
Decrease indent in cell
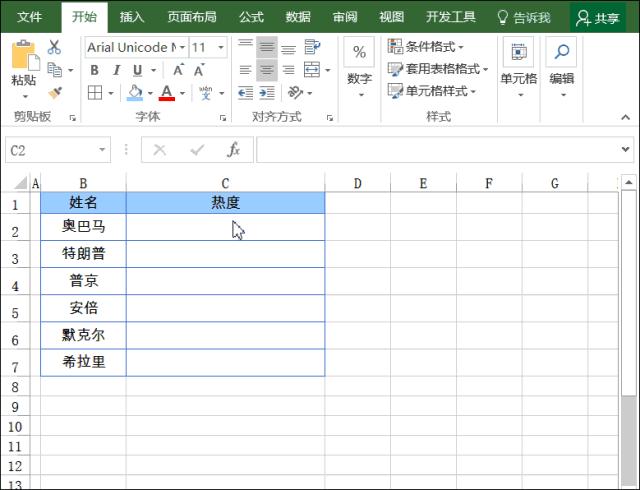tap(245, 93)
